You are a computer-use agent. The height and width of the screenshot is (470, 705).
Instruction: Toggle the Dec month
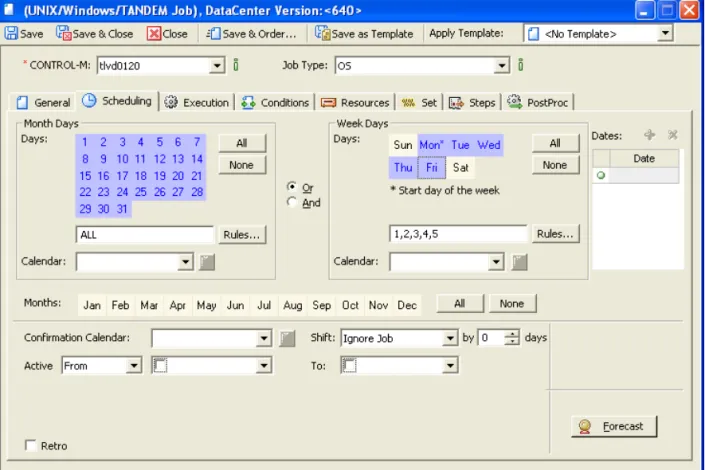coord(407,305)
